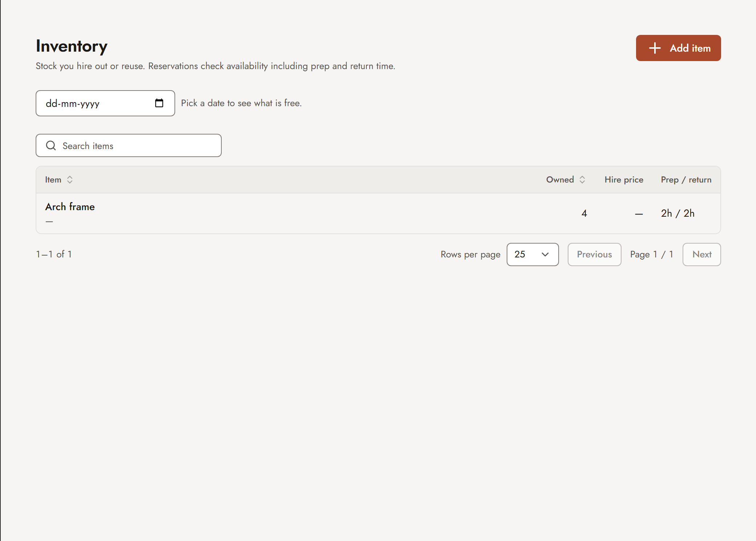Click the Owned column header

(560, 180)
